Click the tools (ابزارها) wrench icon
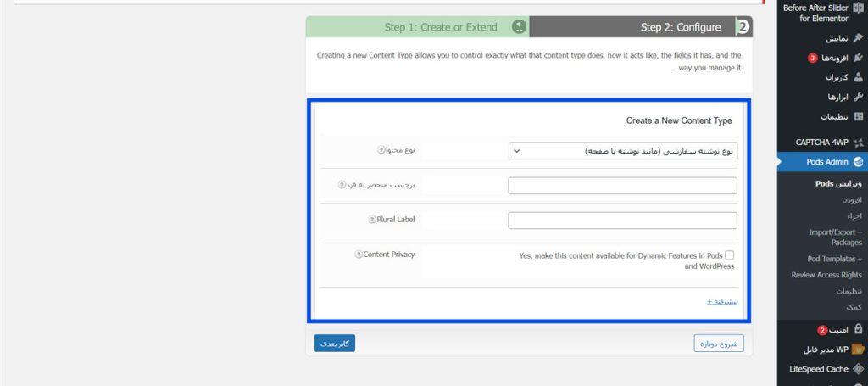 point(858,97)
